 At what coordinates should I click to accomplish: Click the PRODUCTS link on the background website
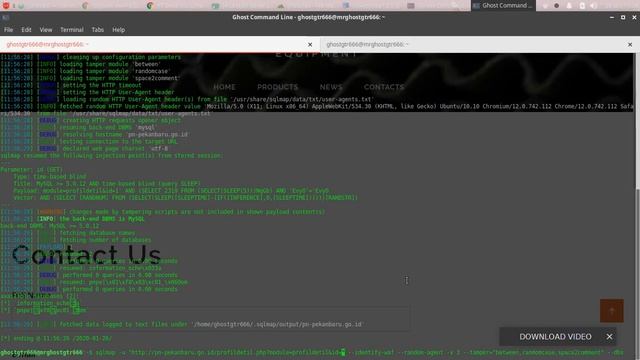pyautogui.click(x=278, y=87)
